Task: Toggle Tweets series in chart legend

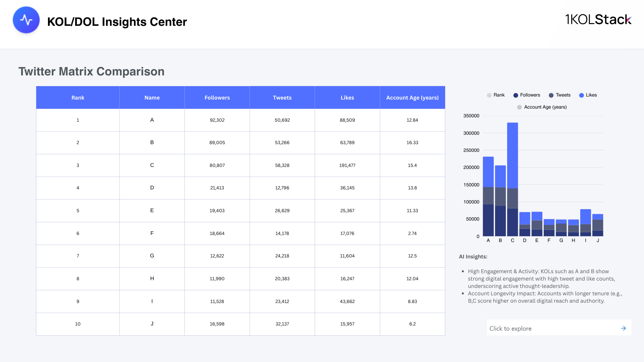Action: pyautogui.click(x=559, y=95)
